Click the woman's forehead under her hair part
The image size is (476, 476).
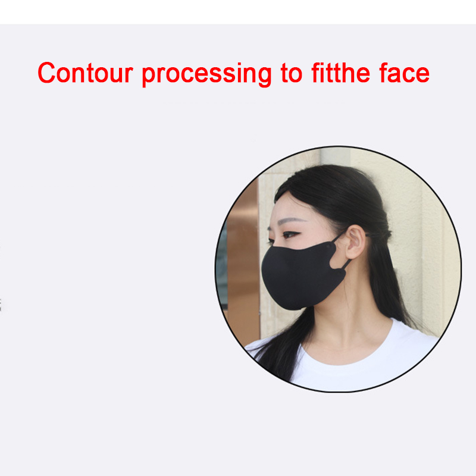(x=286, y=206)
